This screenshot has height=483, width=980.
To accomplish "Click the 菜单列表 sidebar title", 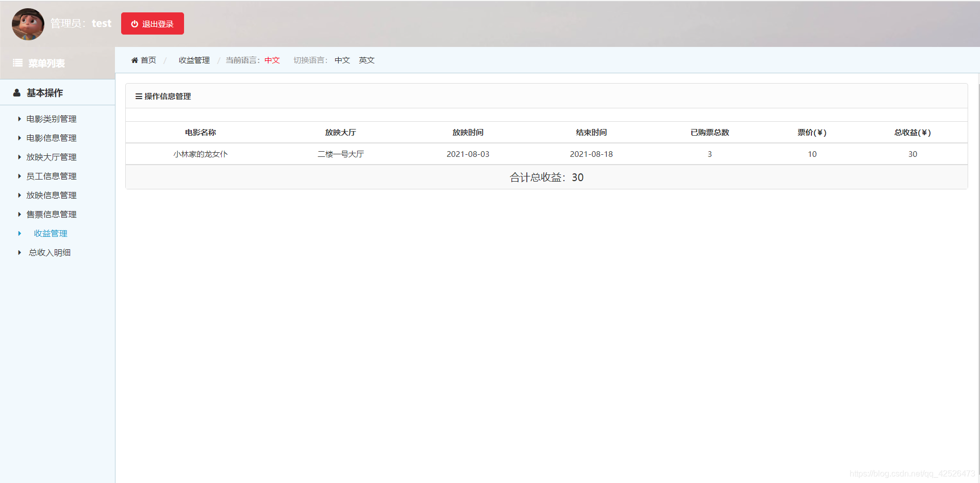I will 46,63.
